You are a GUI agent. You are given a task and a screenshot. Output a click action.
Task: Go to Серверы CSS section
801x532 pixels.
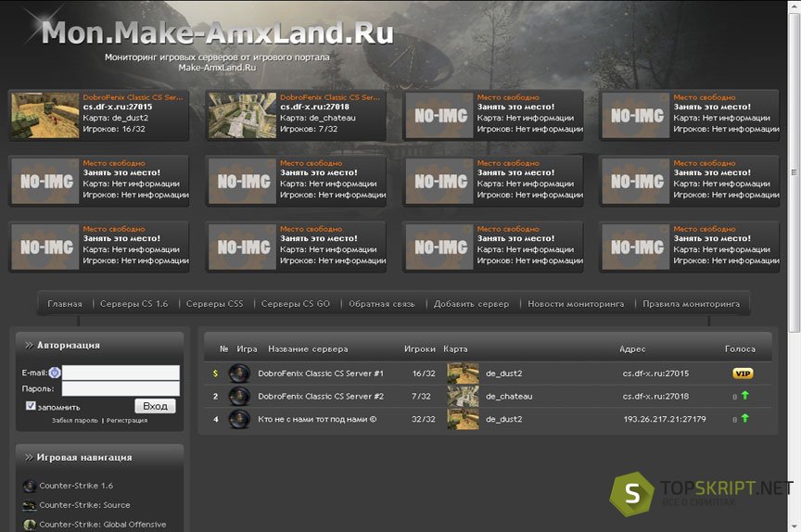tap(214, 304)
